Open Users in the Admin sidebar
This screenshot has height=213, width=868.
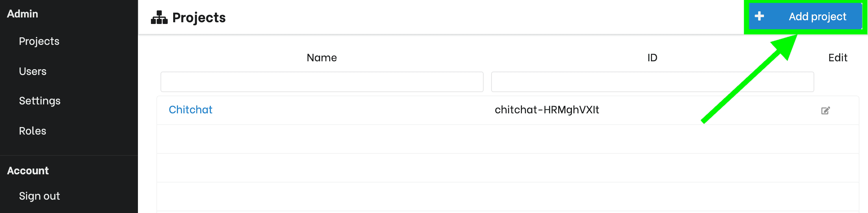(33, 71)
